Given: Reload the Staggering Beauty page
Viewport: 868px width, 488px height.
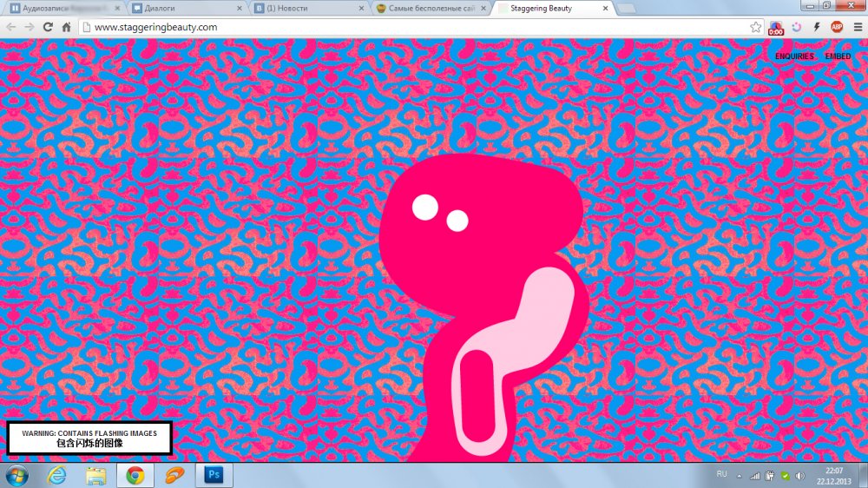Looking at the screenshot, I should [48, 27].
